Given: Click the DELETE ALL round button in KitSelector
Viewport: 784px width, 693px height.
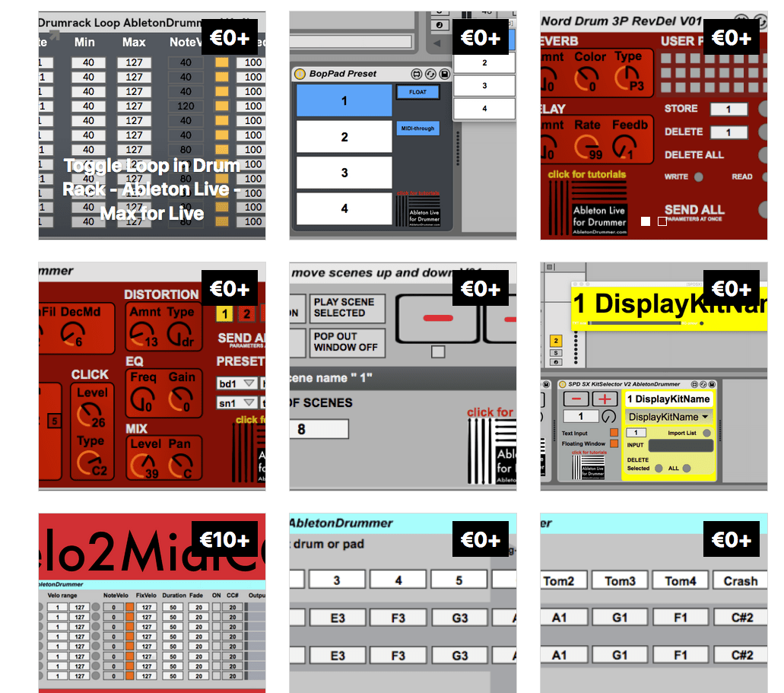Looking at the screenshot, I should 687,469.
